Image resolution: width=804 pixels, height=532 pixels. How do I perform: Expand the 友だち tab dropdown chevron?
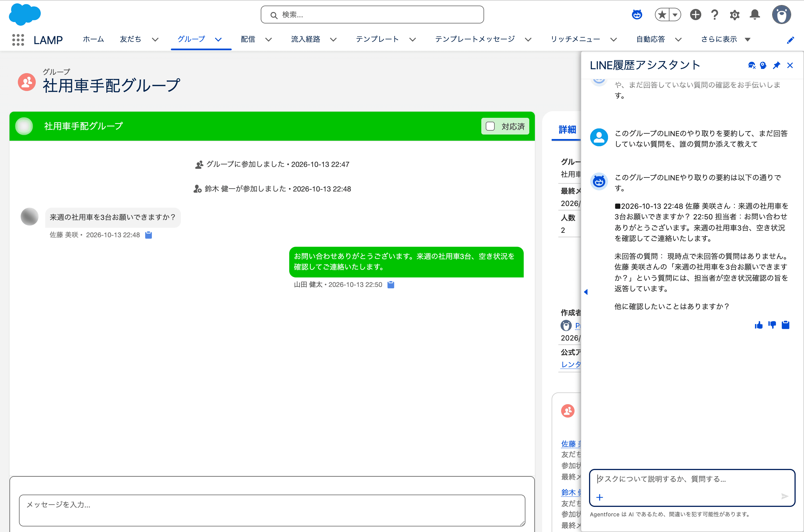click(155, 39)
